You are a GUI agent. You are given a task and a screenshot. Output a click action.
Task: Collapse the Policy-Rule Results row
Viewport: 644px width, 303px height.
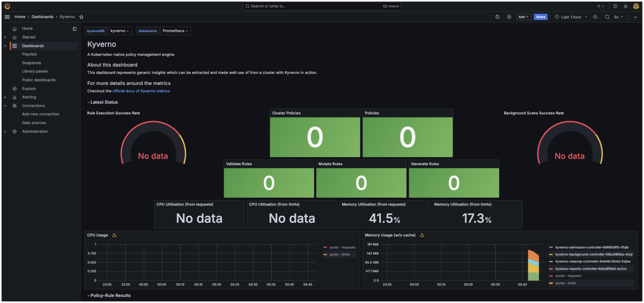(x=109, y=295)
